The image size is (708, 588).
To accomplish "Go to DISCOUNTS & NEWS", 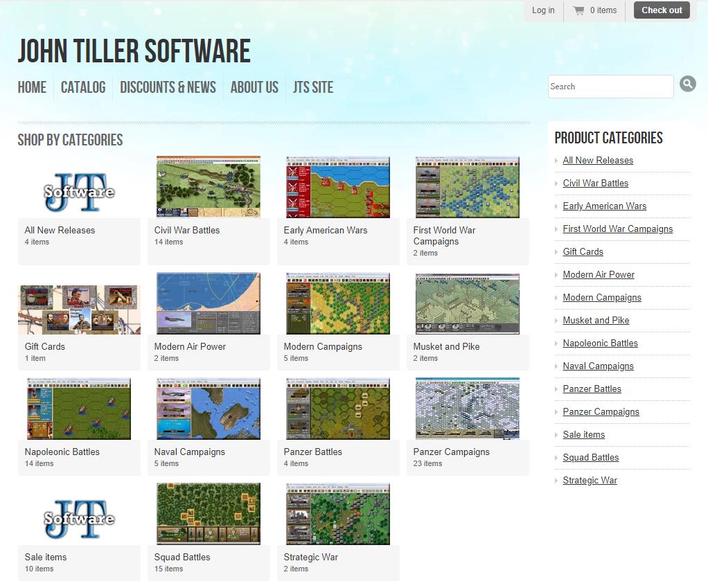I will [x=168, y=87].
